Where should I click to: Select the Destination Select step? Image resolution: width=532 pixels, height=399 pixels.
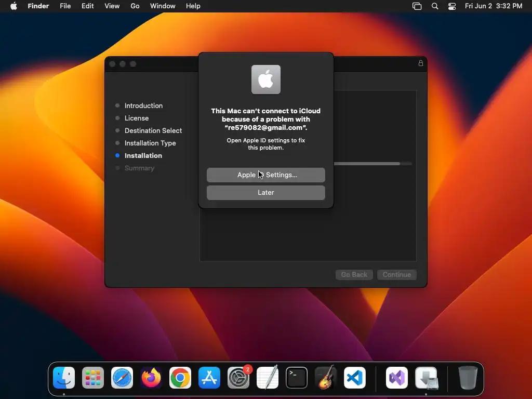point(153,130)
